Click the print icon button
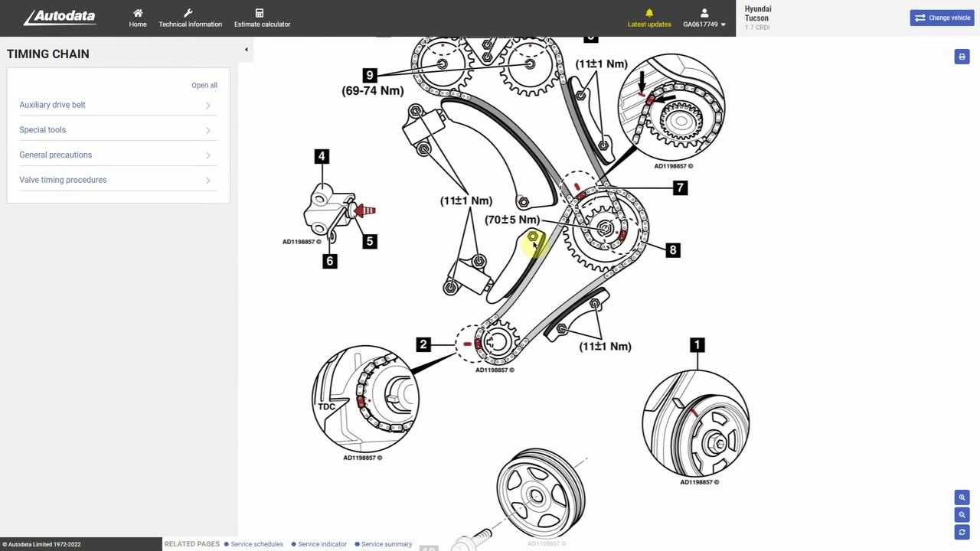 coord(962,57)
